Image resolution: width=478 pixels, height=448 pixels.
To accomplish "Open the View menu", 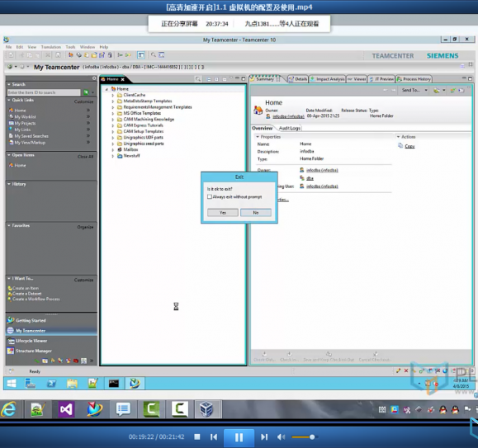I will click(x=31, y=47).
